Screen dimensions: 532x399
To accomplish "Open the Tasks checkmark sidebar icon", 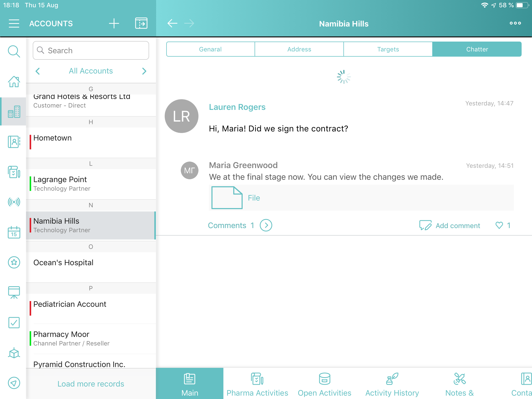I will pyautogui.click(x=14, y=322).
